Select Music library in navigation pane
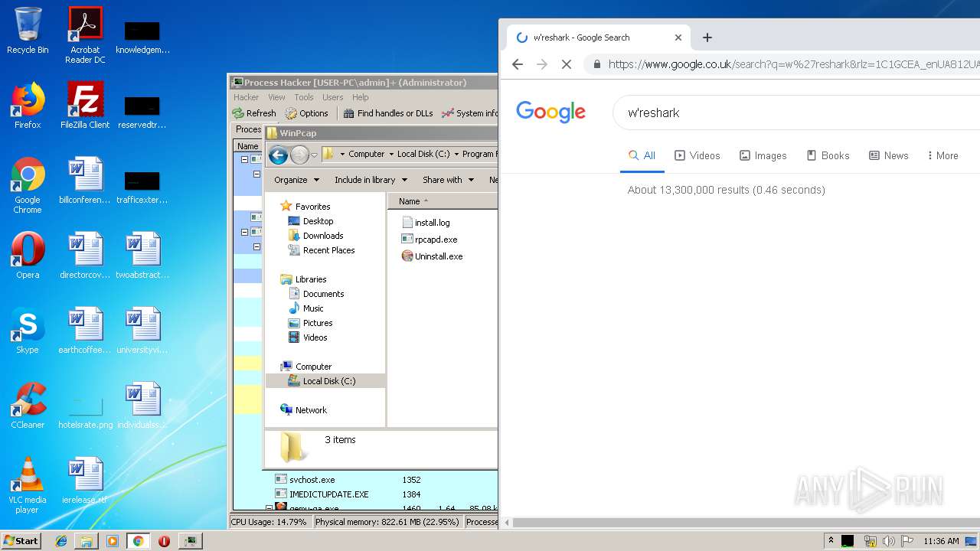Screen dimensions: 980x551 [305, 308]
